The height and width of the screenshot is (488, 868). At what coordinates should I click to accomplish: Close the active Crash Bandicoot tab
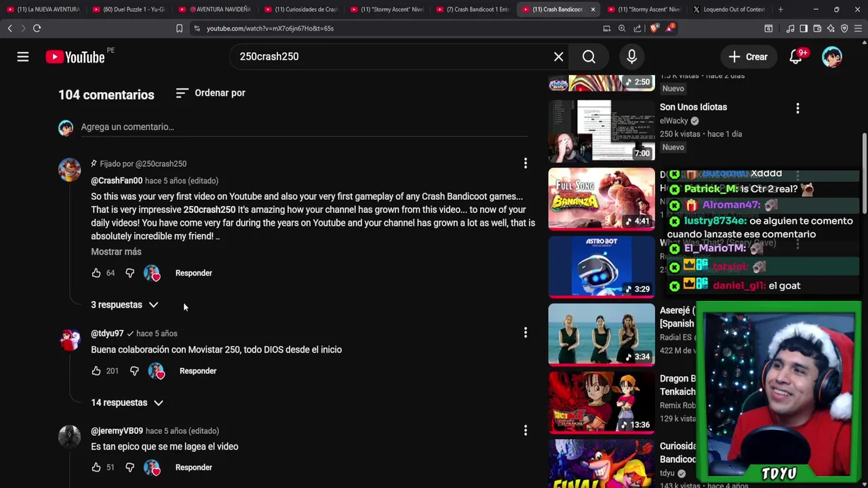(x=593, y=9)
